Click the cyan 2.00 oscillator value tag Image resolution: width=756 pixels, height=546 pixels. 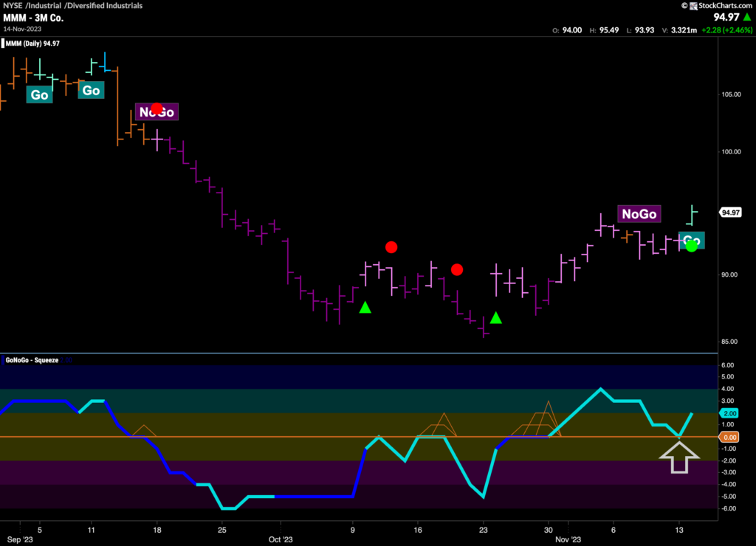tap(729, 413)
